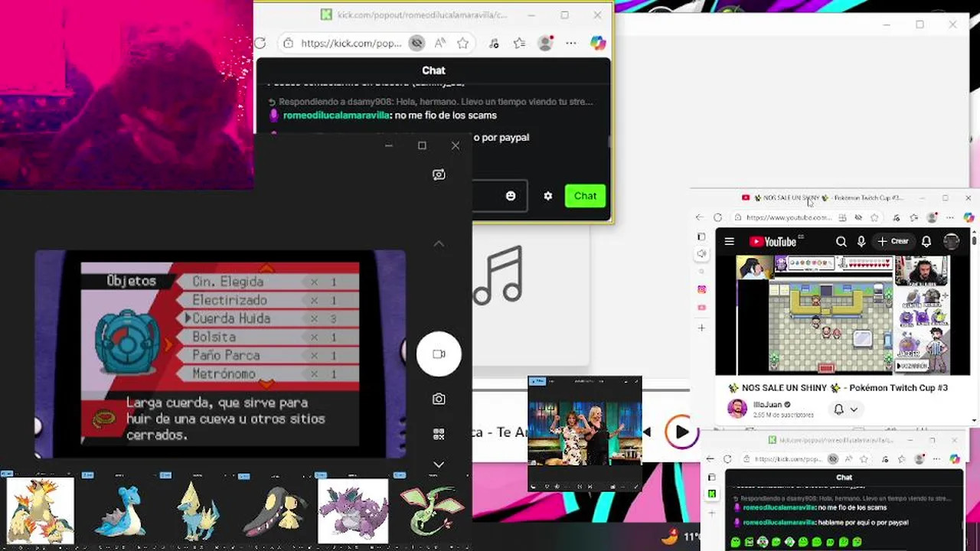Launch Copilot from top Kick window toolbar
This screenshot has width=980, height=551.
[x=598, y=44]
